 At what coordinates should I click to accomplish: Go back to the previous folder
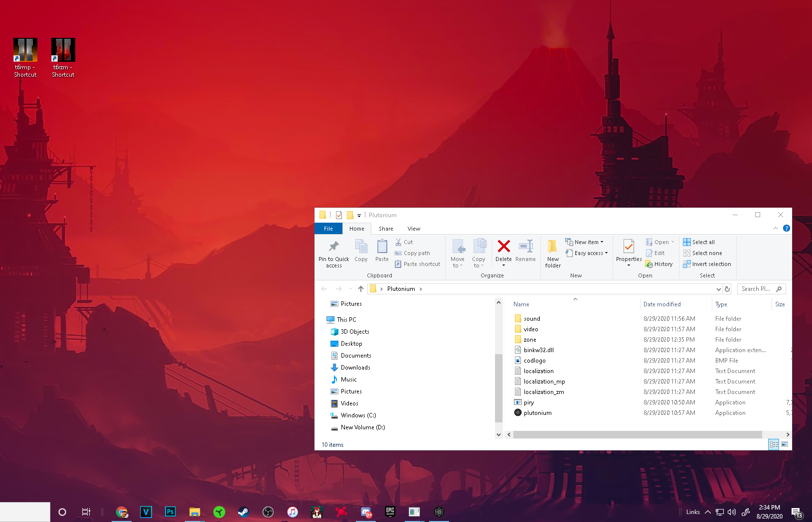(x=324, y=289)
